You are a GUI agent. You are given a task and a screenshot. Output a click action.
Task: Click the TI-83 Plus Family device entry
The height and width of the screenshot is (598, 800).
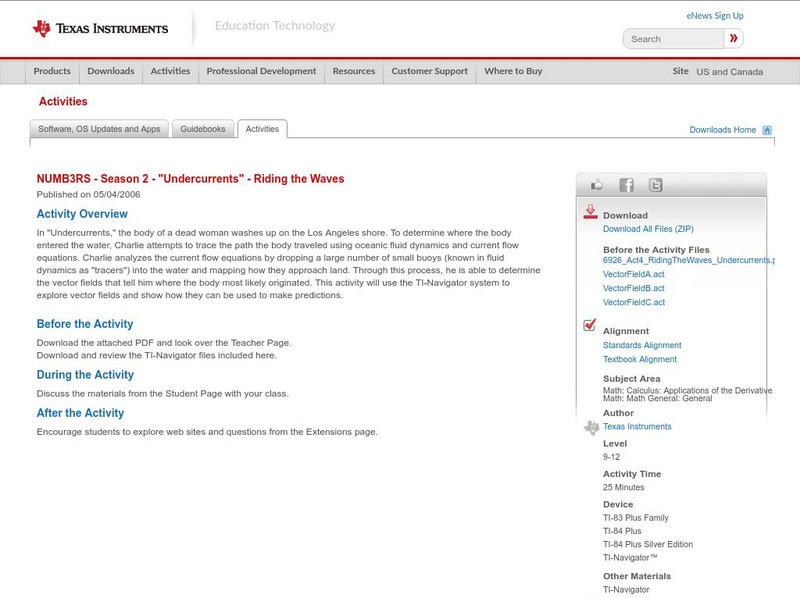636,518
